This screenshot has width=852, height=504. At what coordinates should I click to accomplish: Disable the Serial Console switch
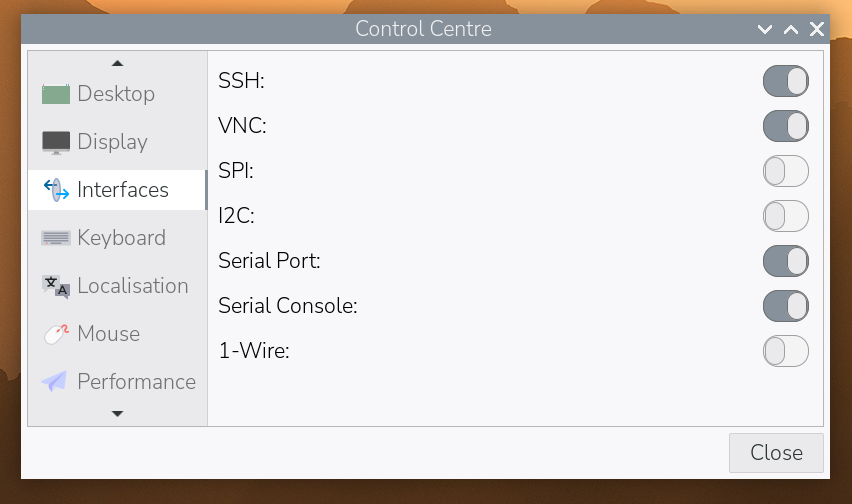click(785, 306)
